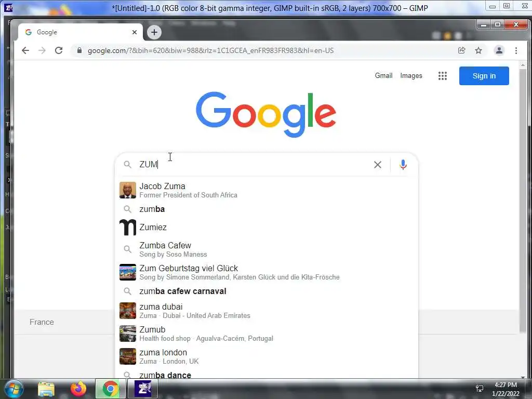Close the Google tab
Viewport: 532px width, 399px height.
click(x=135, y=32)
